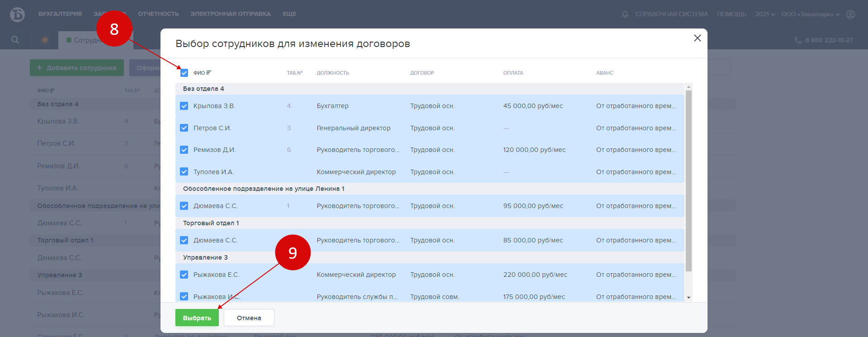Open ООО «Технопарк» organization dropdown
Viewport: 868px width, 337px height.
811,14
